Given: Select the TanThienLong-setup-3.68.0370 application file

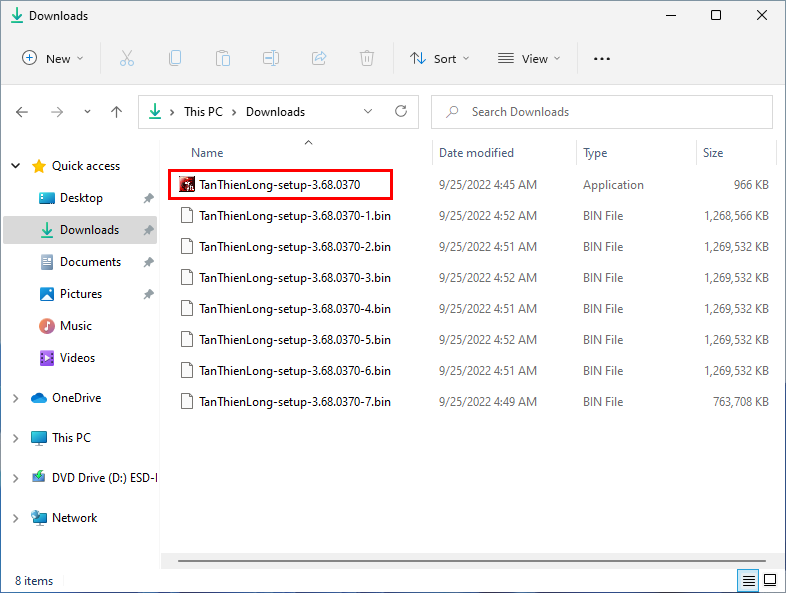Looking at the screenshot, I should point(279,185).
